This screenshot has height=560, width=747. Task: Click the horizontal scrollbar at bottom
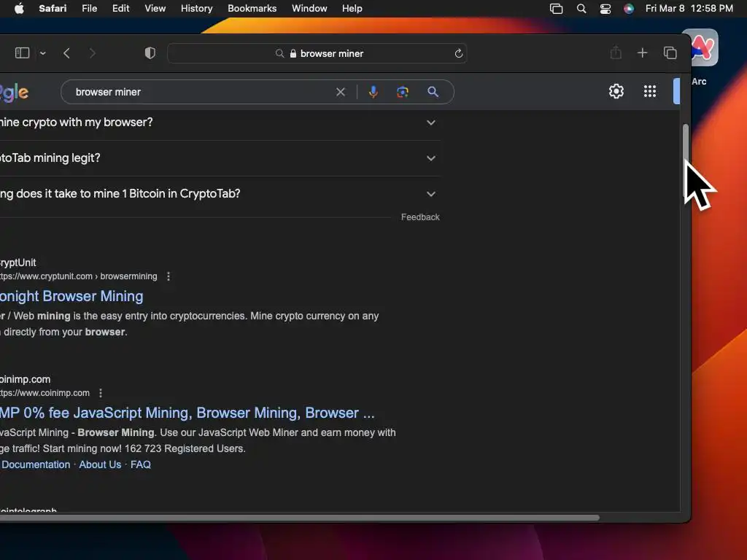click(300, 518)
